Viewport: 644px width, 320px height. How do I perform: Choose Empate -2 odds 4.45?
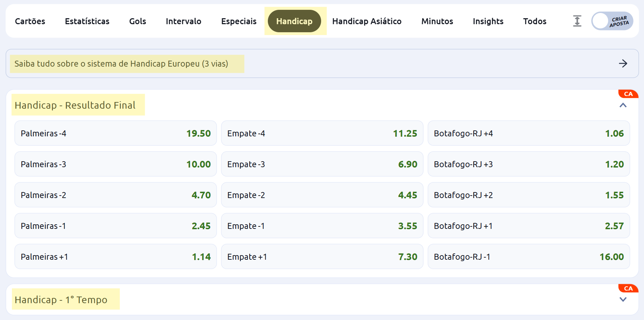(322, 195)
